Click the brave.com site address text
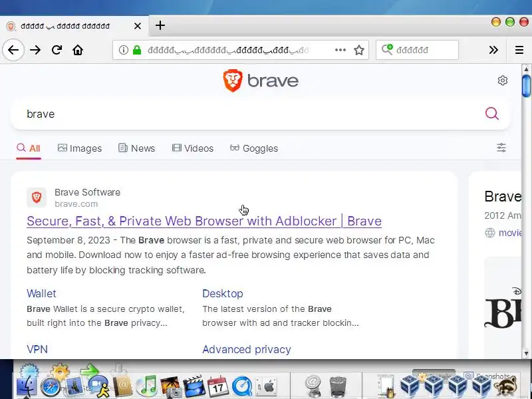The image size is (532, 399). [76, 204]
